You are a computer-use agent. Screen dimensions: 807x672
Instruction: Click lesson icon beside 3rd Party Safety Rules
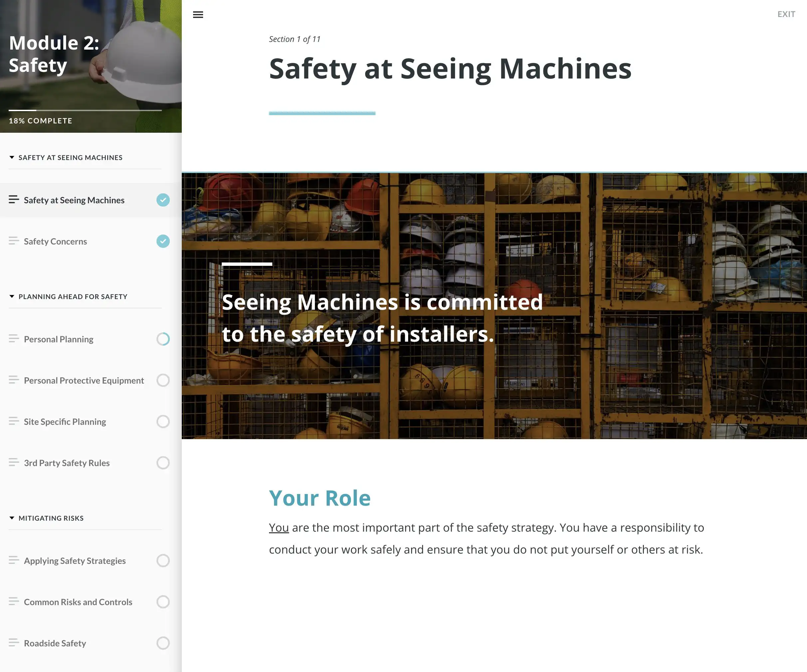pyautogui.click(x=14, y=462)
